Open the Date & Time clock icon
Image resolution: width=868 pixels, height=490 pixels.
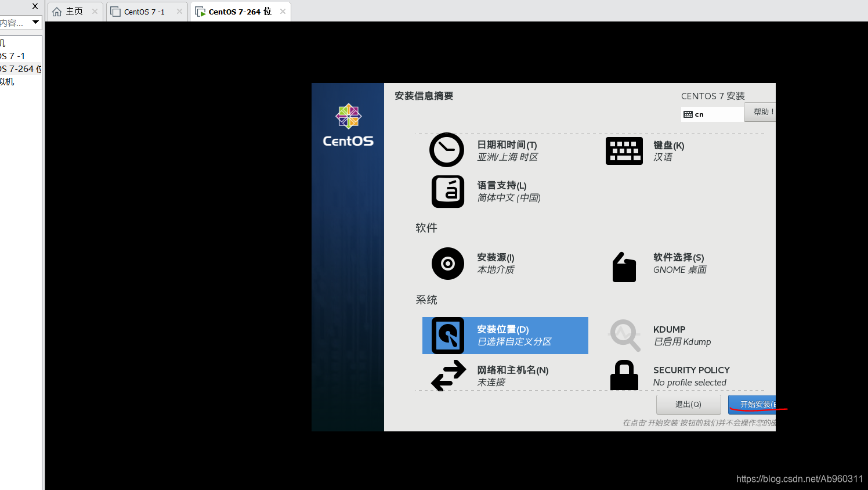click(x=447, y=150)
